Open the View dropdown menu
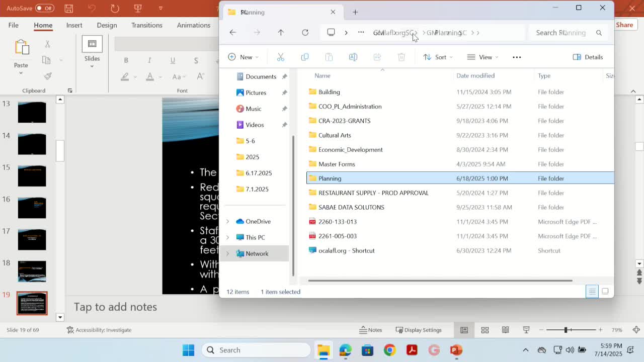The width and height of the screenshot is (644, 362). pos(482,57)
